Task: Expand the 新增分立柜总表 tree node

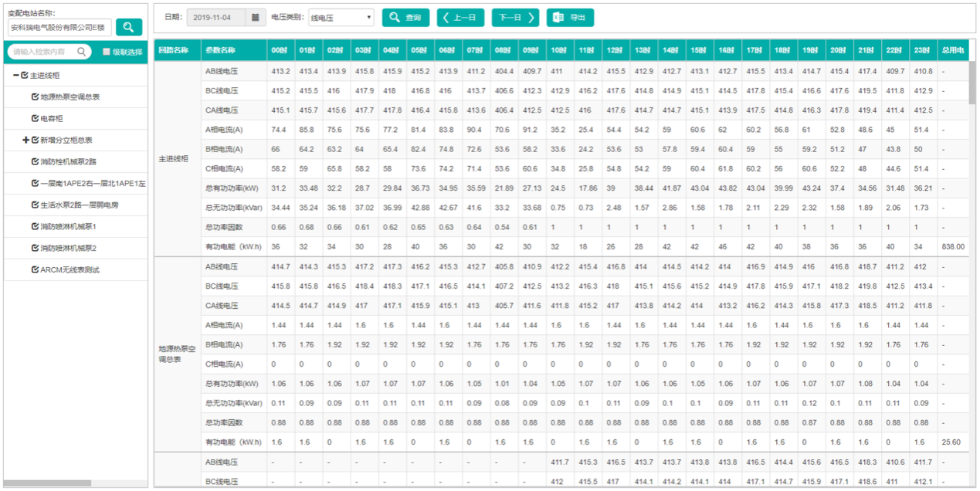Action: pyautogui.click(x=25, y=140)
